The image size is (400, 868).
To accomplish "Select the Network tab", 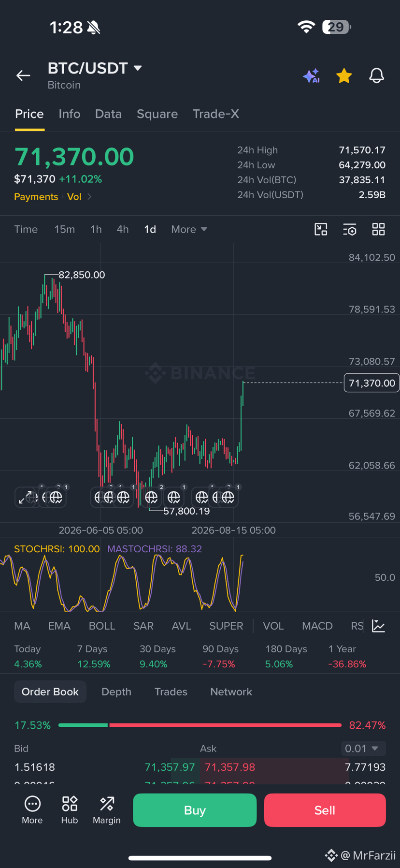I will [x=231, y=692].
